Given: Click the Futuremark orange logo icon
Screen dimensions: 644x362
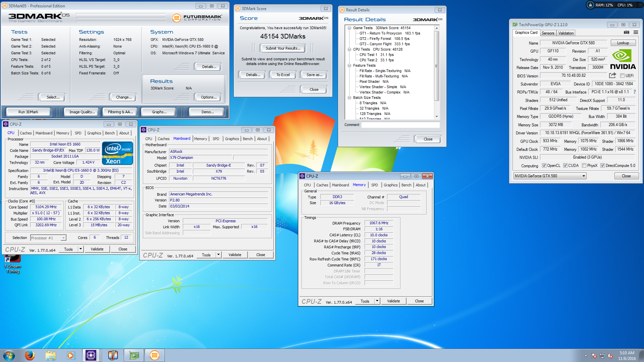Looking at the screenshot, I should (176, 18).
